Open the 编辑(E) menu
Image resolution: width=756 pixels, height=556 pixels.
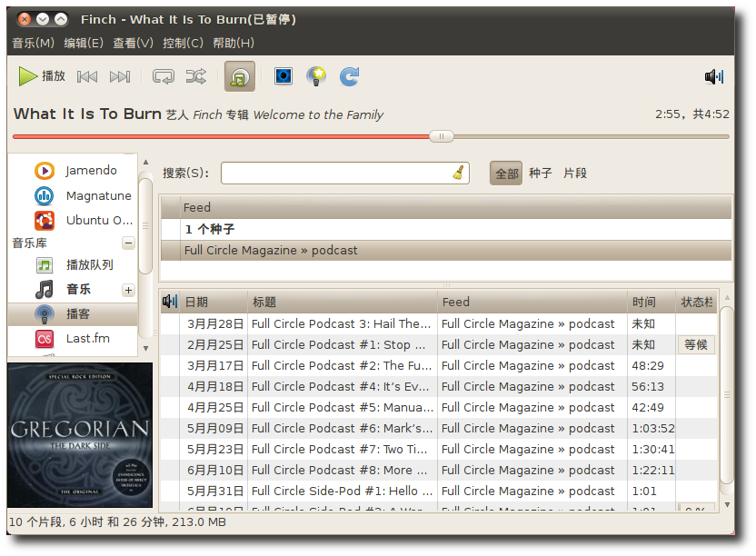pyautogui.click(x=84, y=43)
